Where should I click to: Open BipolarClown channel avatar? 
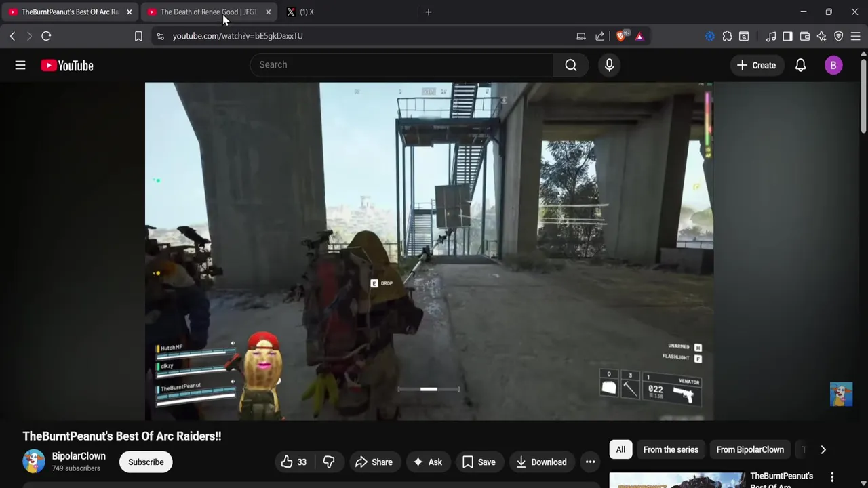[x=34, y=461]
